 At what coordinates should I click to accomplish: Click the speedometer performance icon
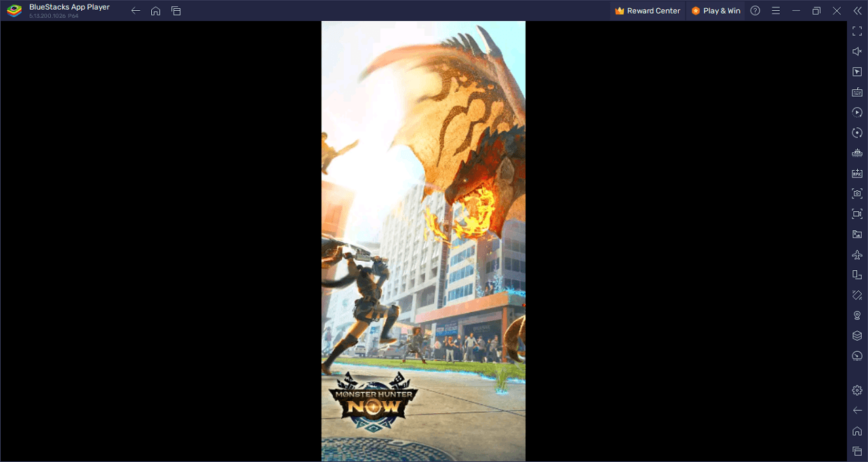point(857,356)
